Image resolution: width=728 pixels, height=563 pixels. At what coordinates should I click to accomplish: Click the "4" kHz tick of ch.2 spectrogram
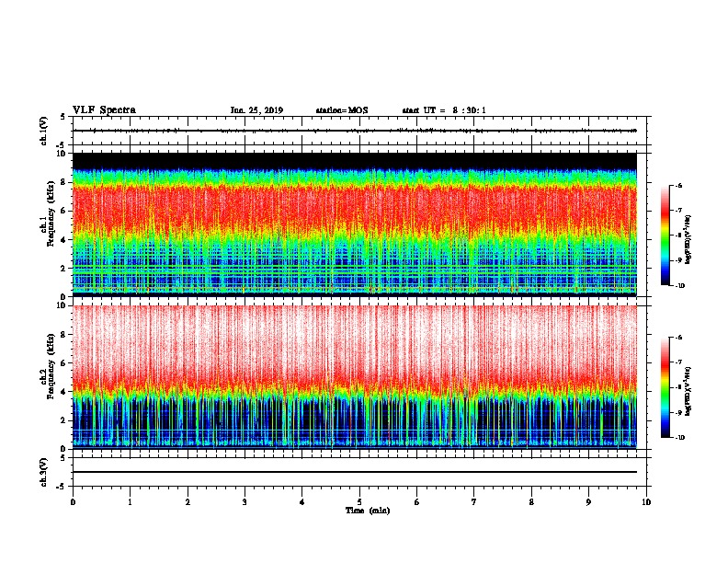[x=63, y=392]
